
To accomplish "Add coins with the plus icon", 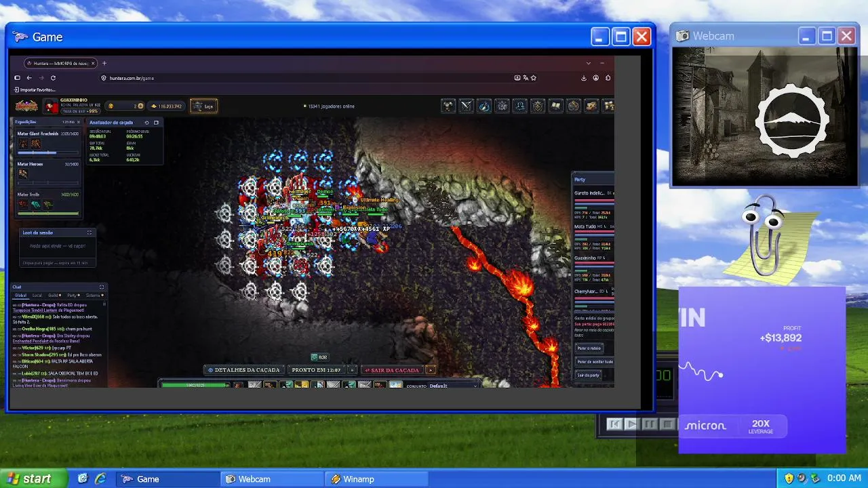I will (140, 106).
